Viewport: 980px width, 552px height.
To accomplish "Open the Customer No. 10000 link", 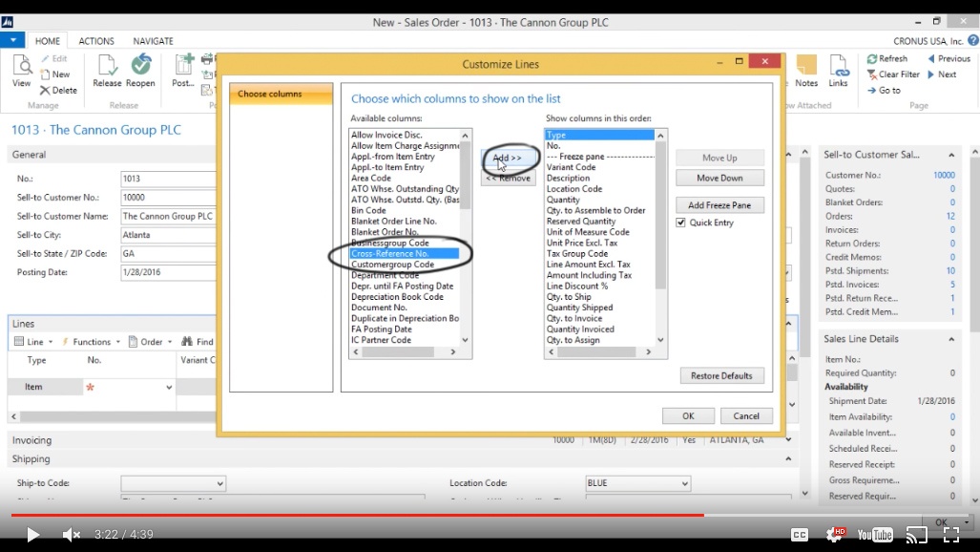I will tap(944, 175).
